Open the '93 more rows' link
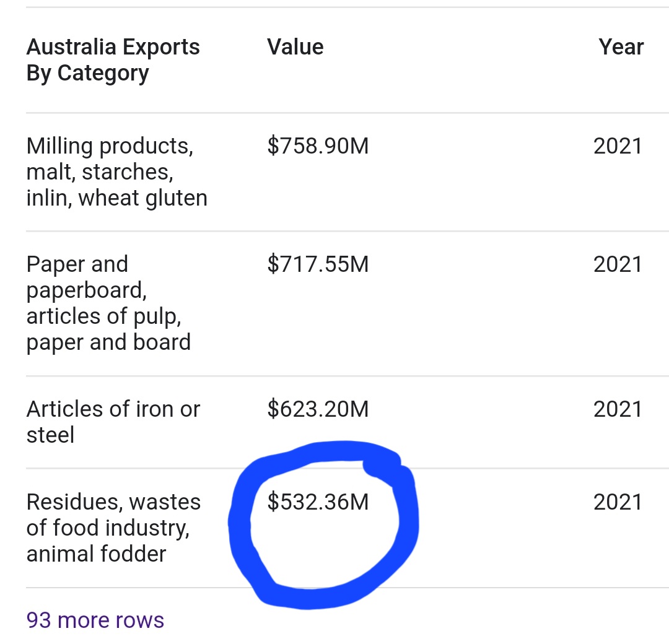This screenshot has height=644, width=669. (95, 620)
